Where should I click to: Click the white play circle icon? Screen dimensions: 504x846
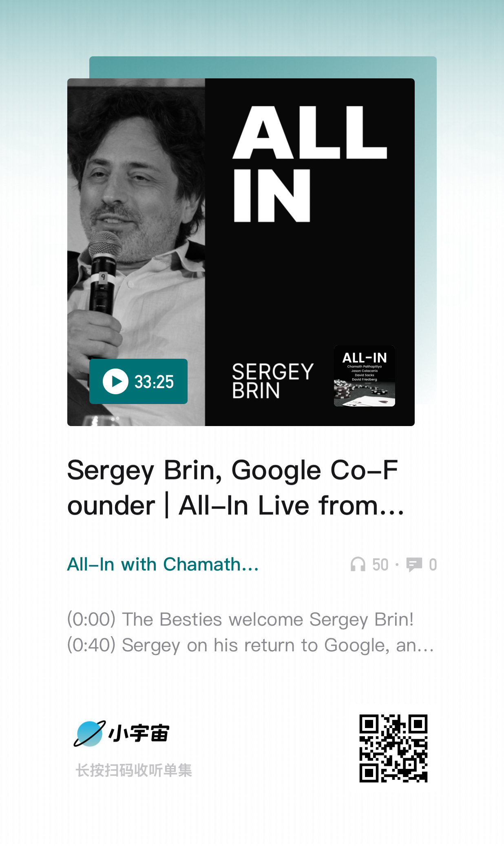pos(115,382)
